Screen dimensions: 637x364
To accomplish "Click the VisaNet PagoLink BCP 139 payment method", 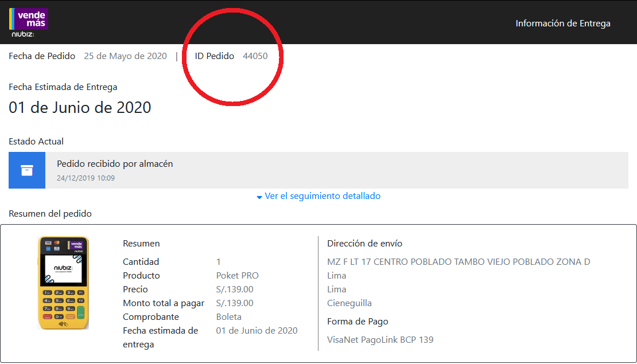I will click(x=381, y=339).
